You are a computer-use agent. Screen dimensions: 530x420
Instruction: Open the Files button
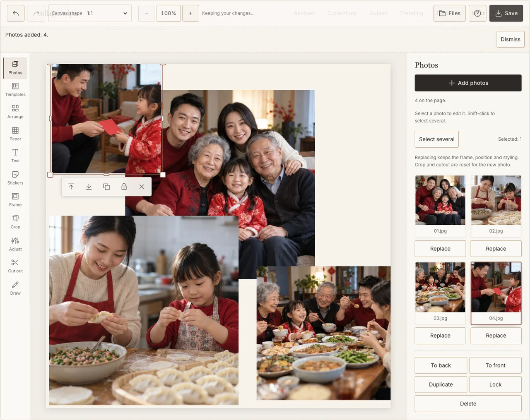[450, 13]
